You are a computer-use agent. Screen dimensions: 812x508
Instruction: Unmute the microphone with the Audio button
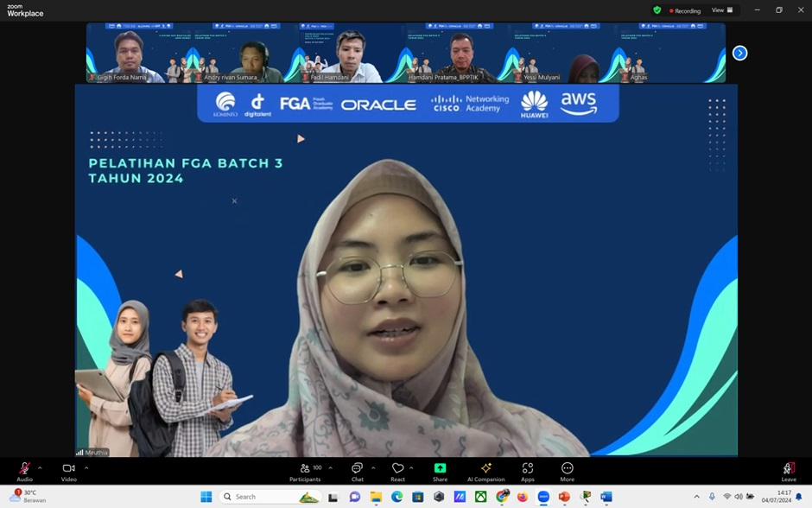(24, 470)
